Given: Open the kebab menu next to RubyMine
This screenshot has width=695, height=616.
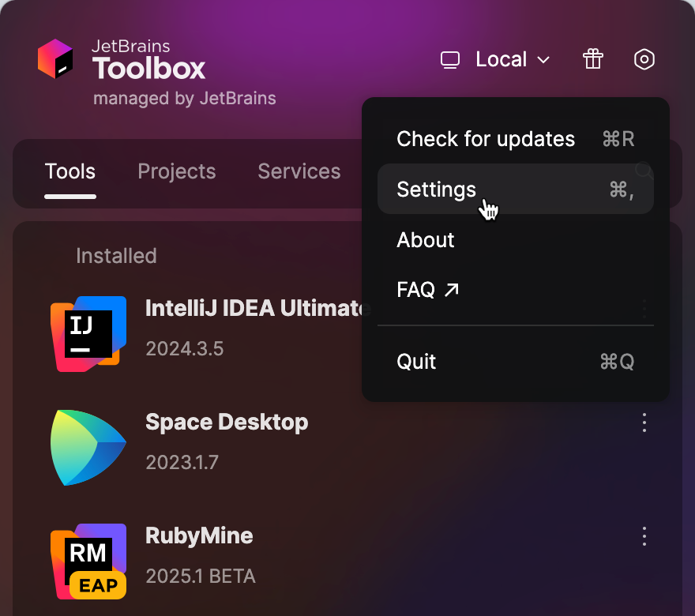Looking at the screenshot, I should [x=644, y=536].
